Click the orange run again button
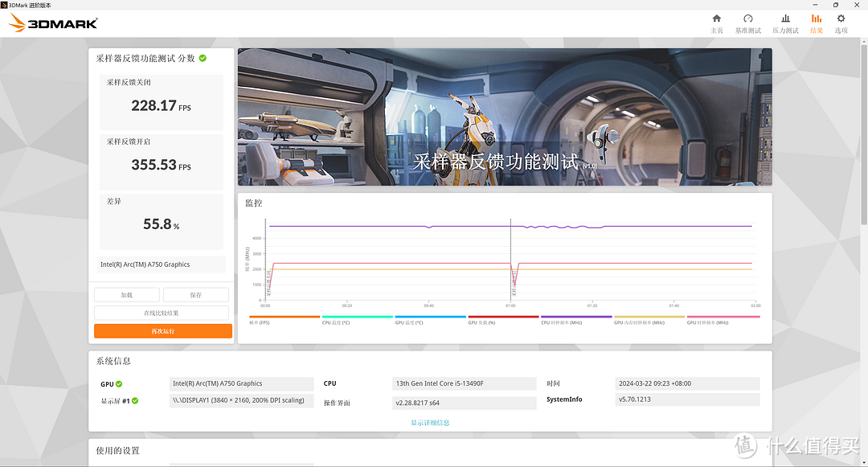Image resolution: width=868 pixels, height=467 pixels. pyautogui.click(x=162, y=331)
